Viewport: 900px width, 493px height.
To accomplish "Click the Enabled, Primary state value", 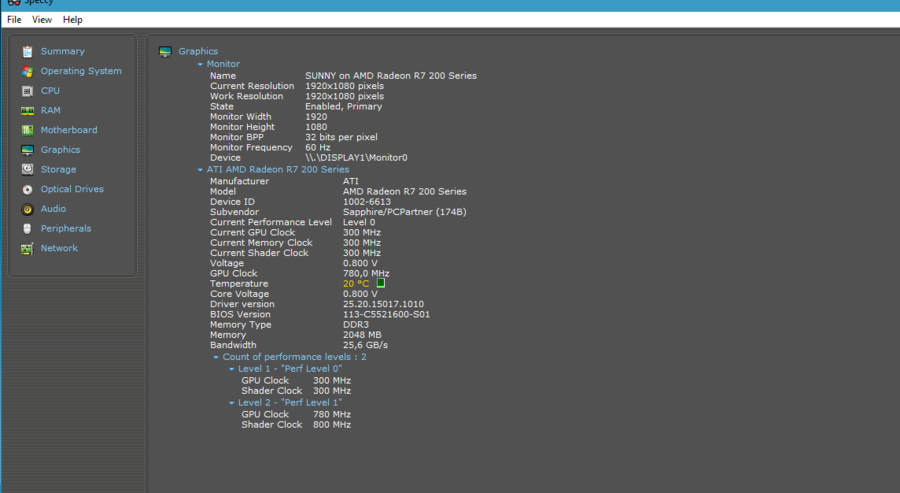I will [x=343, y=106].
